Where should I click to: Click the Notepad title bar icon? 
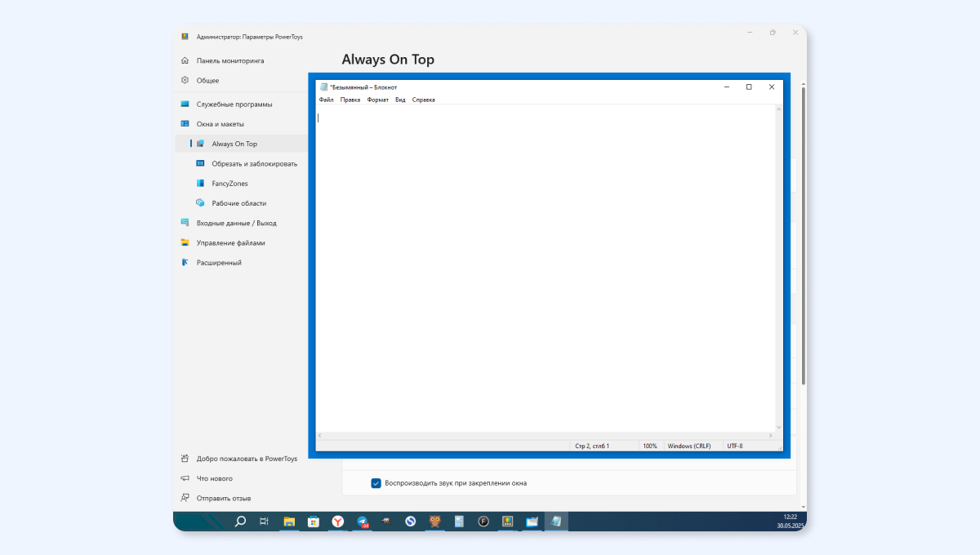pyautogui.click(x=323, y=87)
